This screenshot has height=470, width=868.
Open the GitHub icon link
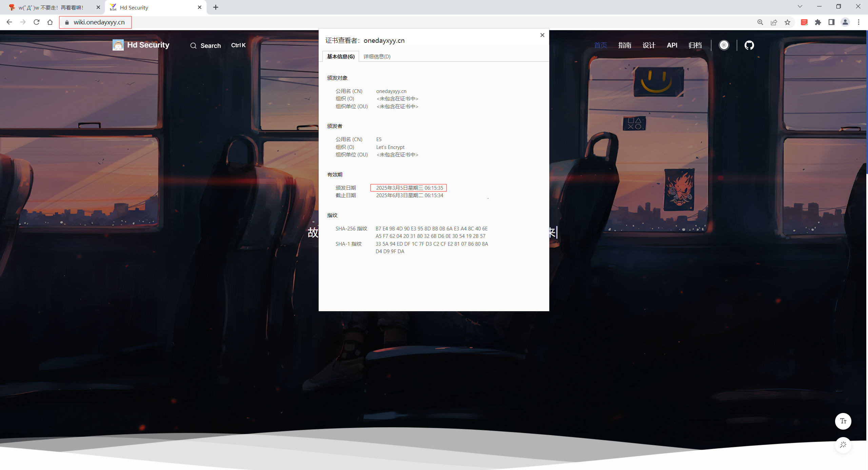pos(749,45)
